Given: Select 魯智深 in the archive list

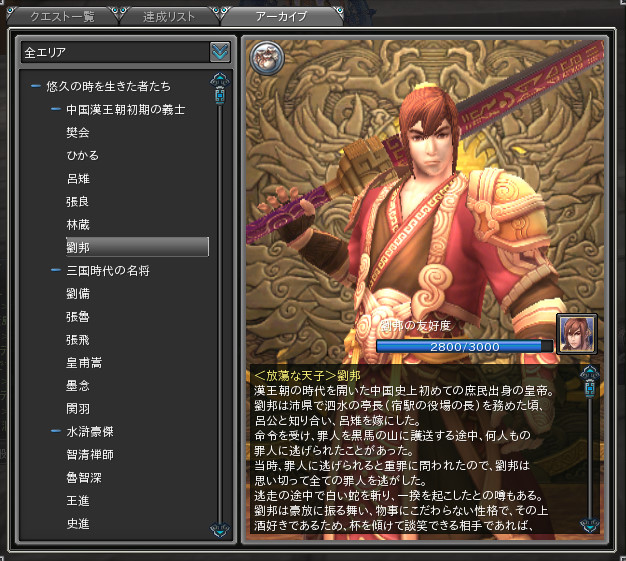Looking at the screenshot, I should (x=84, y=478).
